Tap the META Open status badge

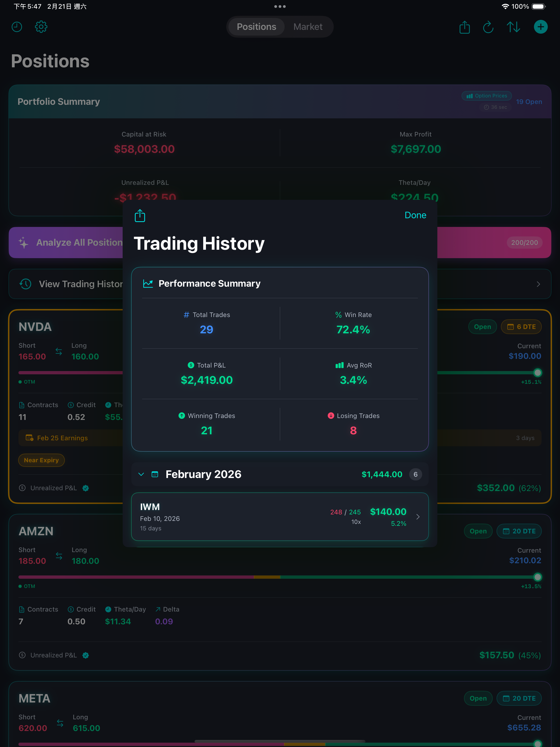[478, 698]
